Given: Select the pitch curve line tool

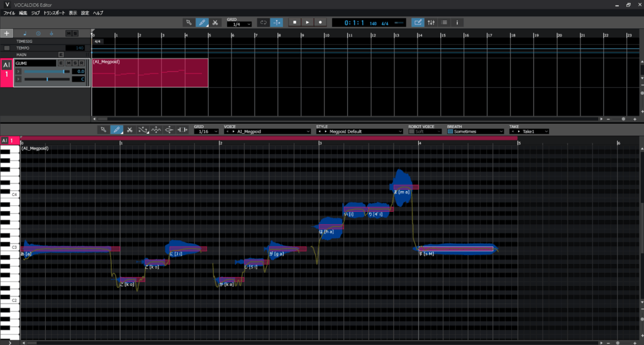Looking at the screenshot, I should [143, 129].
